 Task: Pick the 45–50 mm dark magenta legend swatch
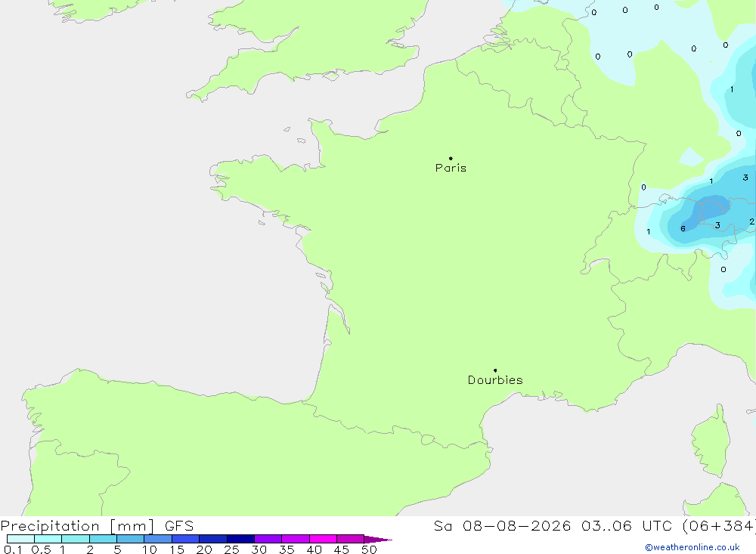[x=351, y=539]
